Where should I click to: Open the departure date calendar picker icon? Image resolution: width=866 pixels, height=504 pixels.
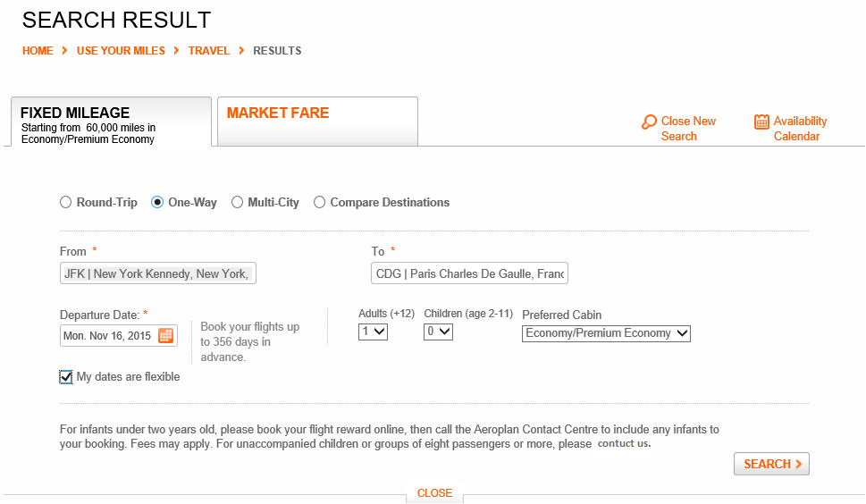point(165,335)
